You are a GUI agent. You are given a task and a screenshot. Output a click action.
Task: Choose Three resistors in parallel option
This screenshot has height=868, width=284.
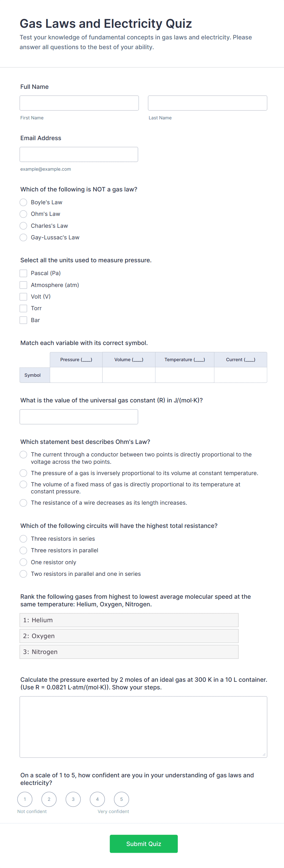23,550
